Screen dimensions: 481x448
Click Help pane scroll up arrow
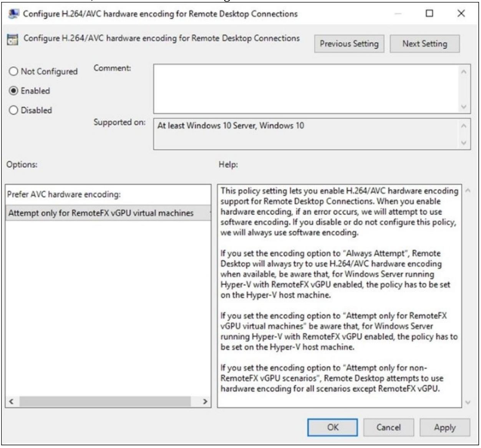click(x=468, y=190)
